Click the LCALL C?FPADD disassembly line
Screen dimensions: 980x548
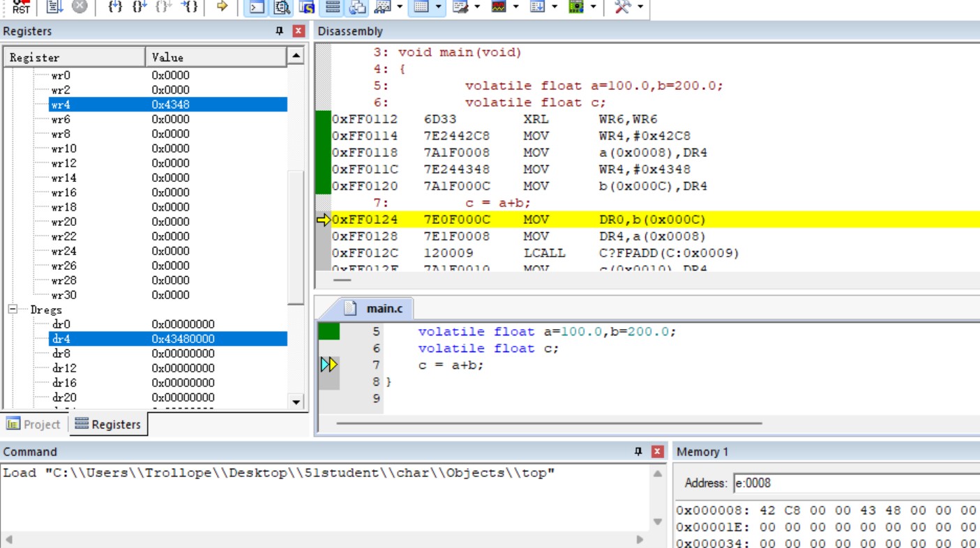click(x=655, y=253)
